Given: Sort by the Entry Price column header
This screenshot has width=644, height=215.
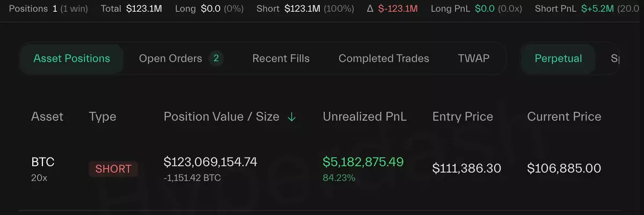Looking at the screenshot, I should [x=463, y=117].
